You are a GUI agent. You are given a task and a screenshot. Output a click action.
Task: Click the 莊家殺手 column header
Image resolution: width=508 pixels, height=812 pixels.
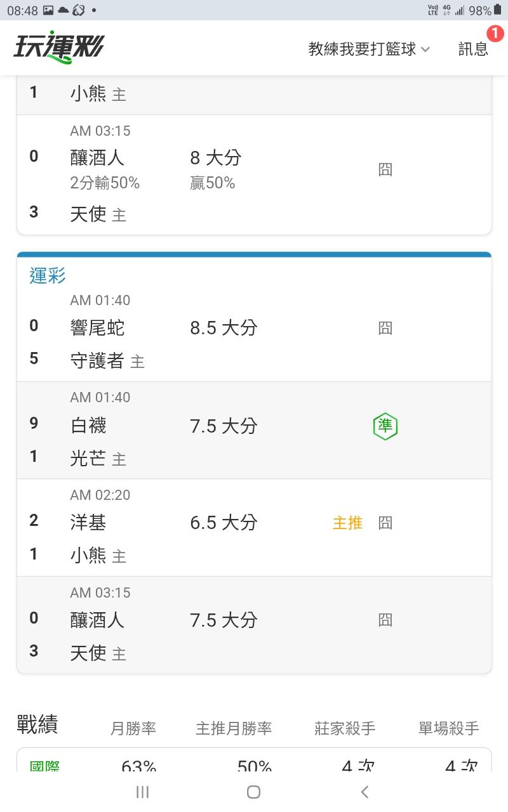[x=345, y=729]
